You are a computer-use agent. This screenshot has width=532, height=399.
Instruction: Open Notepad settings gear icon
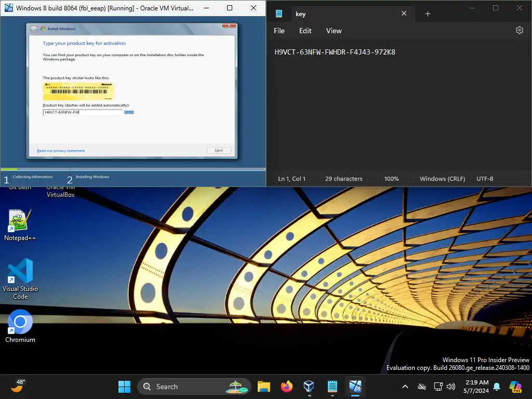(x=519, y=30)
